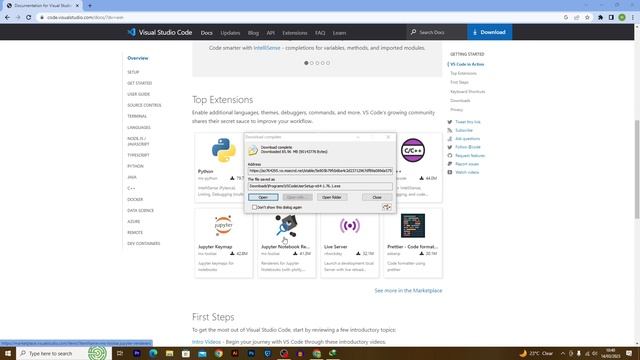This screenshot has width=640, height=360.
Task: Open the Chrome three-dot menu
Action: [x=633, y=17]
